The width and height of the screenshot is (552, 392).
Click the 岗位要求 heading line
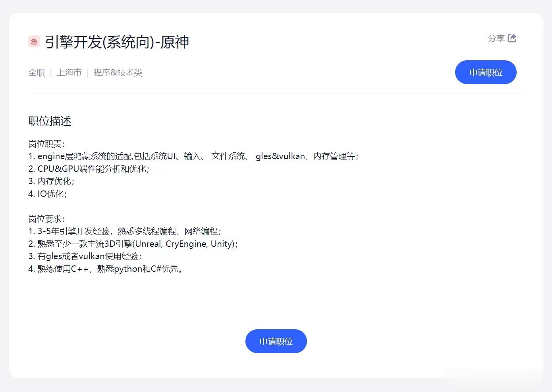(46, 219)
